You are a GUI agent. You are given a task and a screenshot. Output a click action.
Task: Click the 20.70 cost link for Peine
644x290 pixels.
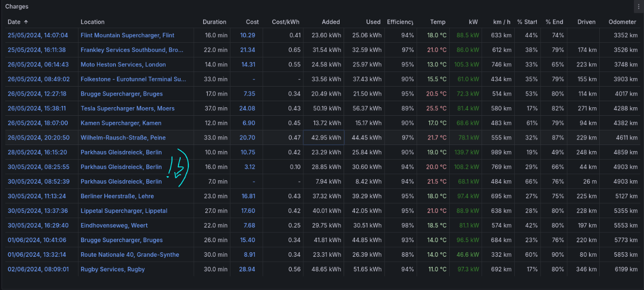[247, 137]
